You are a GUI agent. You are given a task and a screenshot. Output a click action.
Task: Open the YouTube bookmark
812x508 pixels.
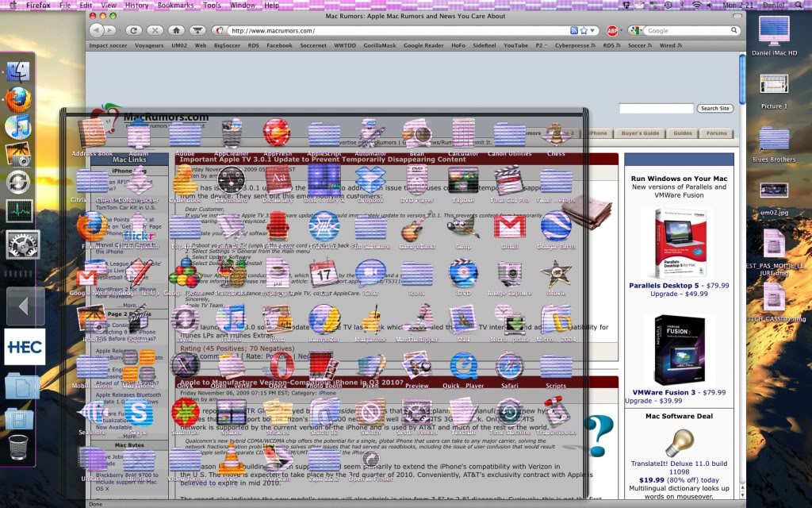tap(515, 45)
